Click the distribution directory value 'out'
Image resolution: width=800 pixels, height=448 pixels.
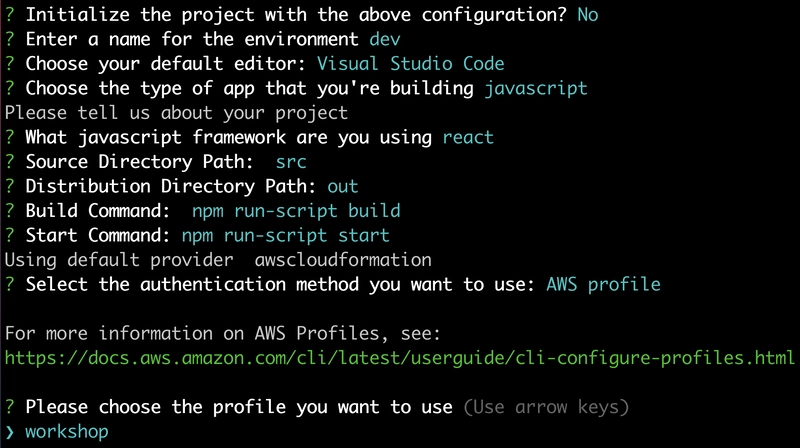point(343,186)
